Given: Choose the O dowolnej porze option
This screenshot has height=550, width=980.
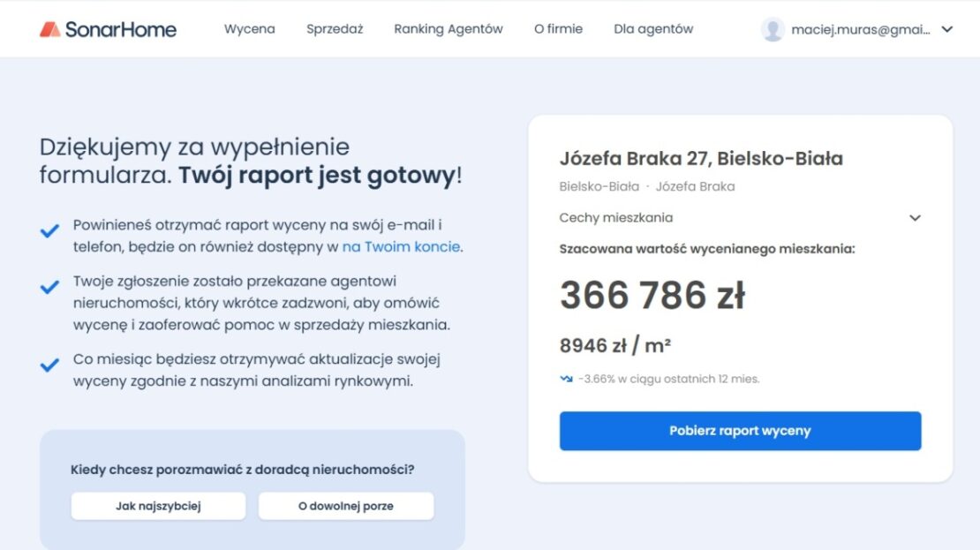Looking at the screenshot, I should coord(346,506).
